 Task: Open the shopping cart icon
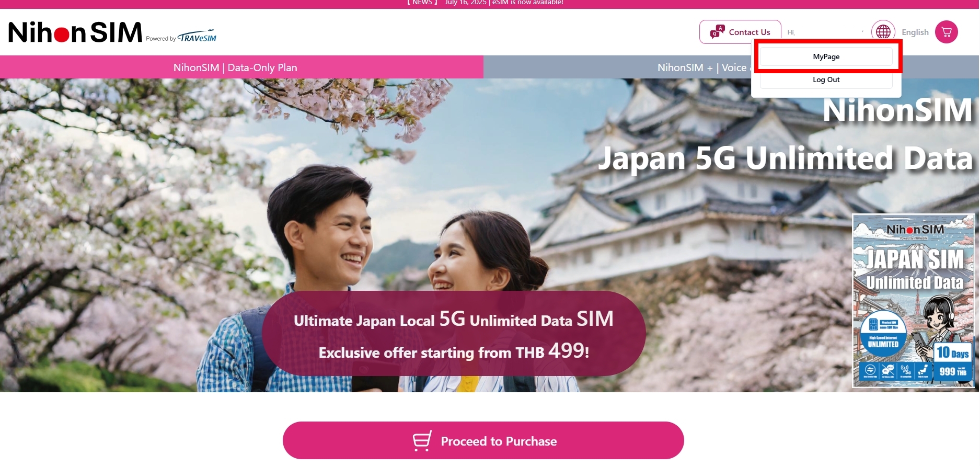[946, 32]
